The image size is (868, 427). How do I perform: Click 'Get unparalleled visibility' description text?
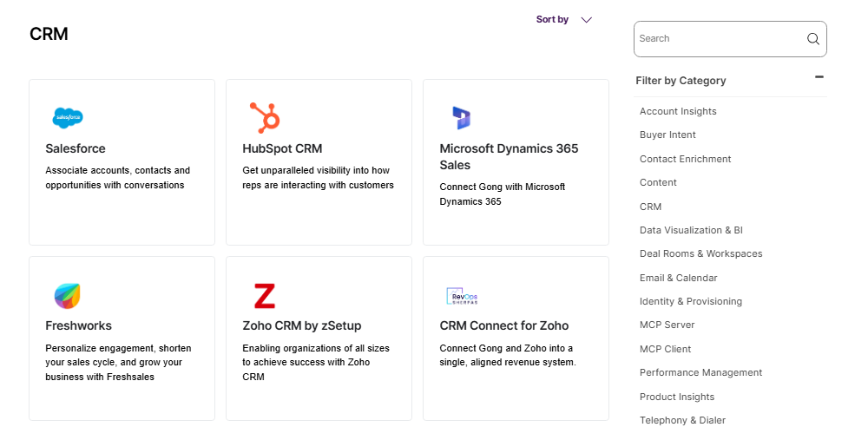[319, 178]
